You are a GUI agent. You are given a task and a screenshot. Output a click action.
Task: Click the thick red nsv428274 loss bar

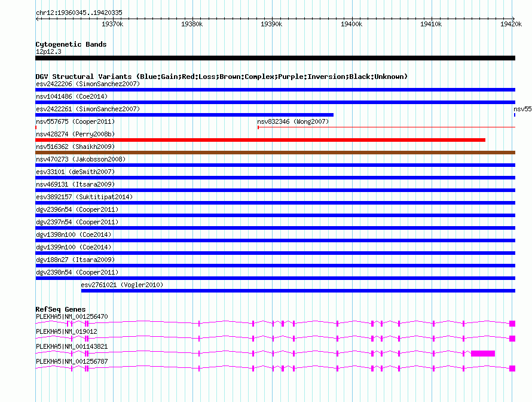pos(260,140)
